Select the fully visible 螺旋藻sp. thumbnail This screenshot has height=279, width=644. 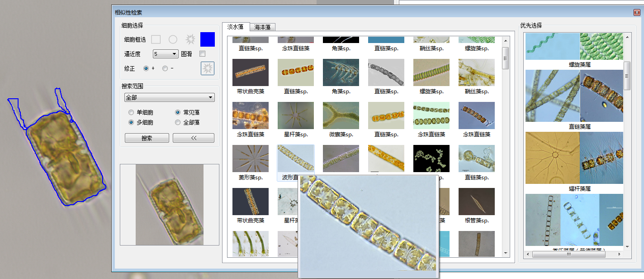(431, 72)
